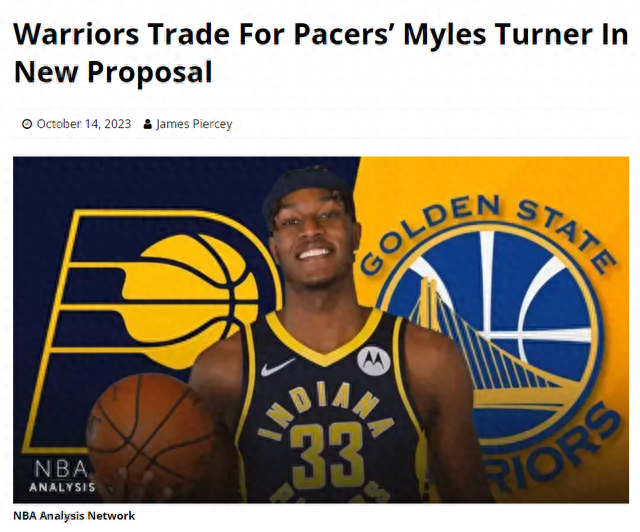Click the NBA Analysis watermark
This screenshot has width=640, height=532.
click(62, 476)
